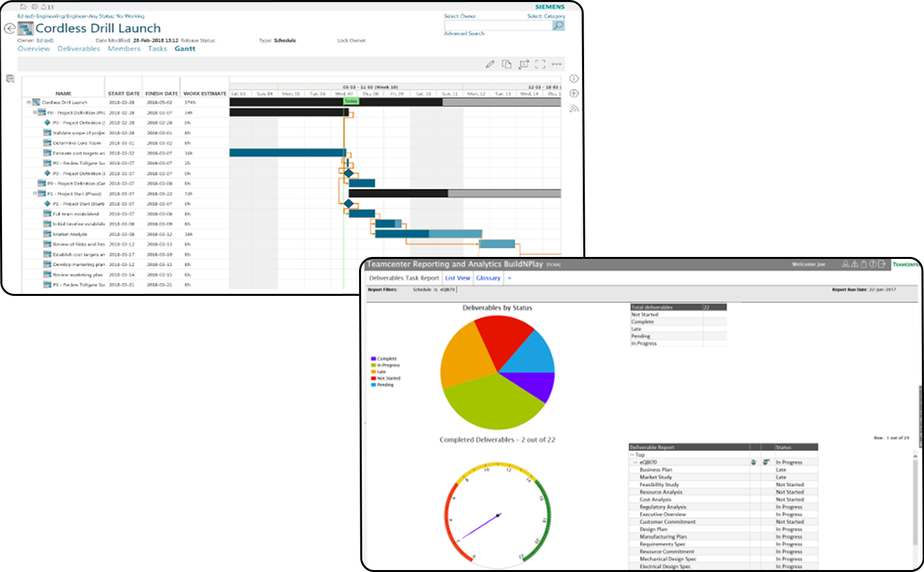Image resolution: width=924 pixels, height=572 pixels.
Task: Open the Glossary tab in Reporting
Action: pyautogui.click(x=488, y=278)
